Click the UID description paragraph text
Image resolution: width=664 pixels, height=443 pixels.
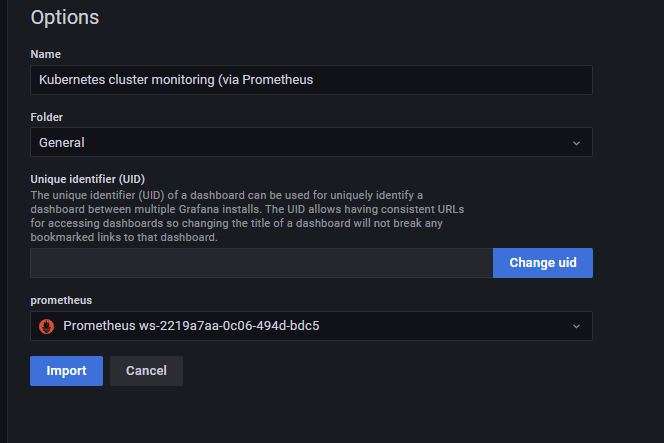click(240, 216)
